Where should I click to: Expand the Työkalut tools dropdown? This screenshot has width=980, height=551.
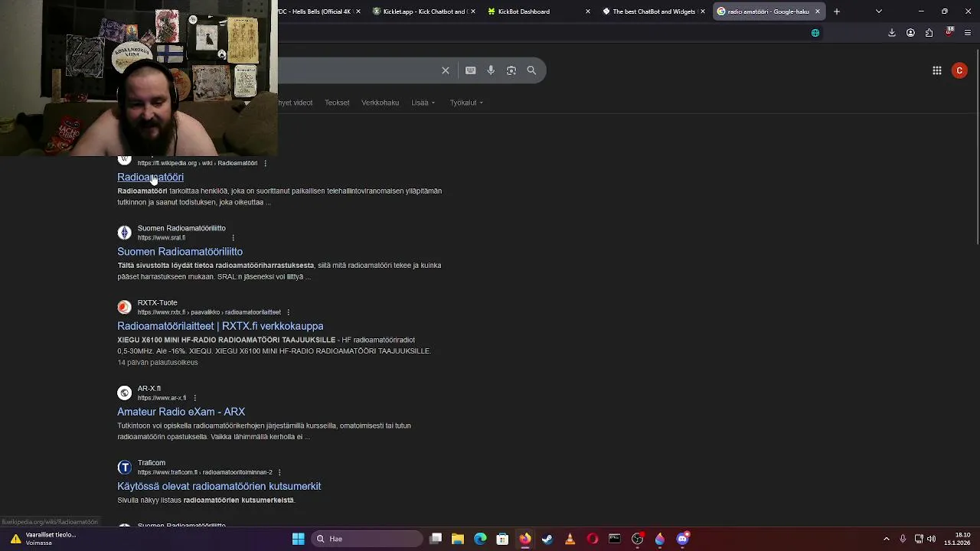466,103
